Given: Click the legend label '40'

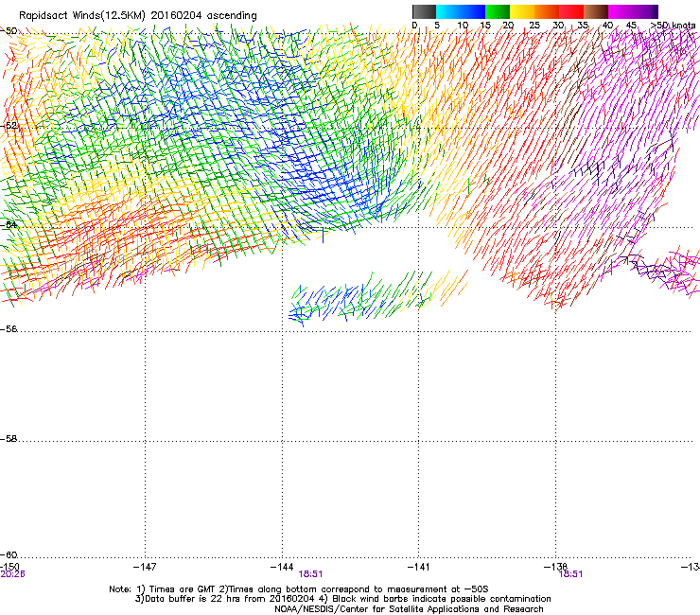Looking at the screenshot, I should click(607, 26).
